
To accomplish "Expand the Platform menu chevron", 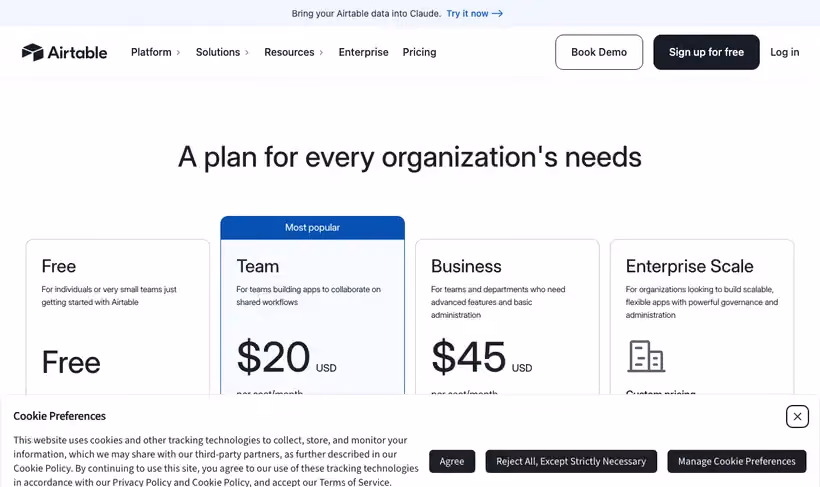I will click(x=178, y=52).
